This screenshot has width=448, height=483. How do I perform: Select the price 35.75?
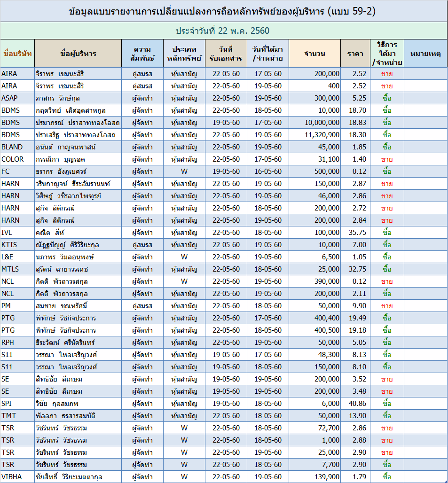pos(357,233)
